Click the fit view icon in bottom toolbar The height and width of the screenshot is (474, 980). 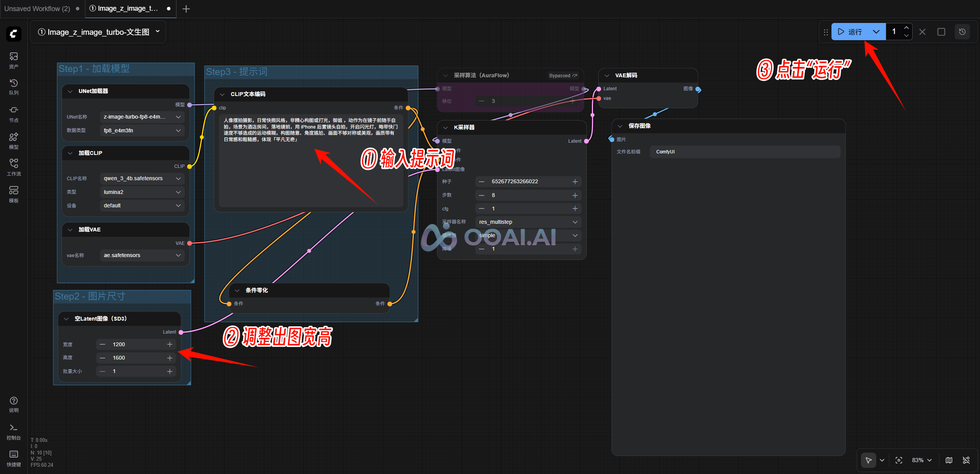coord(898,460)
